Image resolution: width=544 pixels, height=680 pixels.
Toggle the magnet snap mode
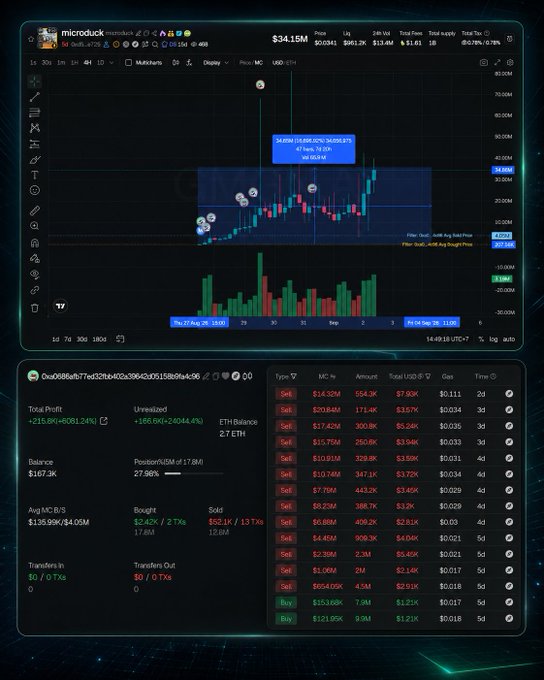35,243
